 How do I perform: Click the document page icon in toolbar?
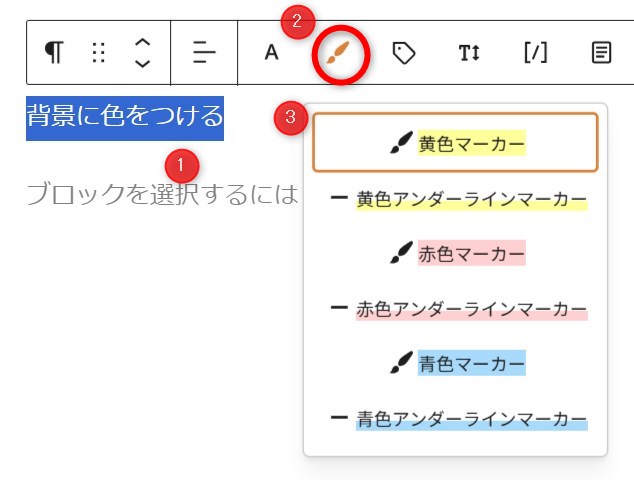pos(601,53)
